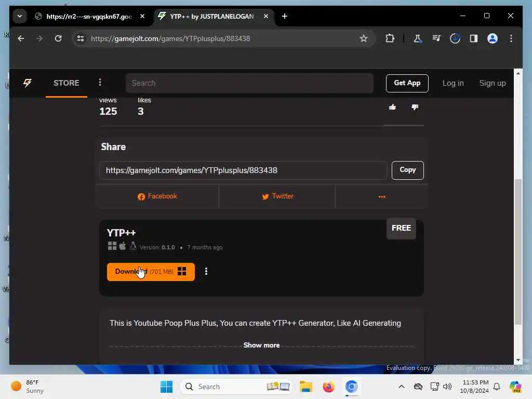Open the volume control in tray
The image size is (532, 399).
click(x=447, y=387)
